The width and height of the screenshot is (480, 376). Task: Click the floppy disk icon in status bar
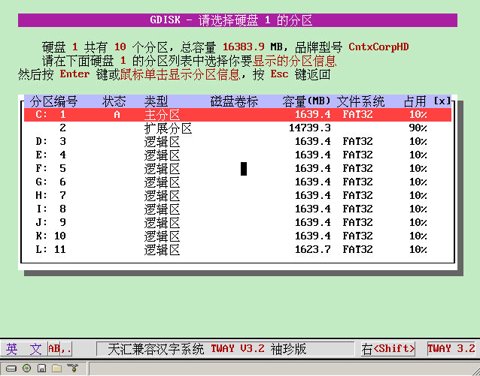point(42,368)
